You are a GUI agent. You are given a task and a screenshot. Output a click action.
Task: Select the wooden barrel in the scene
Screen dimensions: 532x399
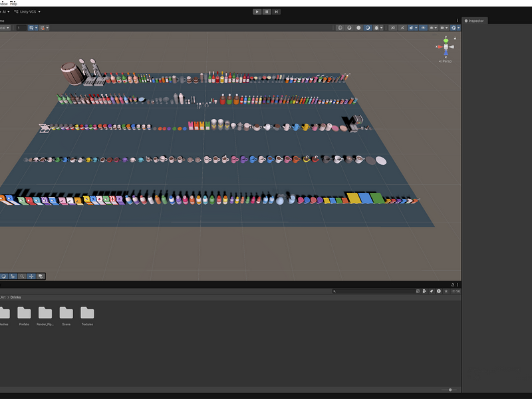pyautogui.click(x=72, y=74)
